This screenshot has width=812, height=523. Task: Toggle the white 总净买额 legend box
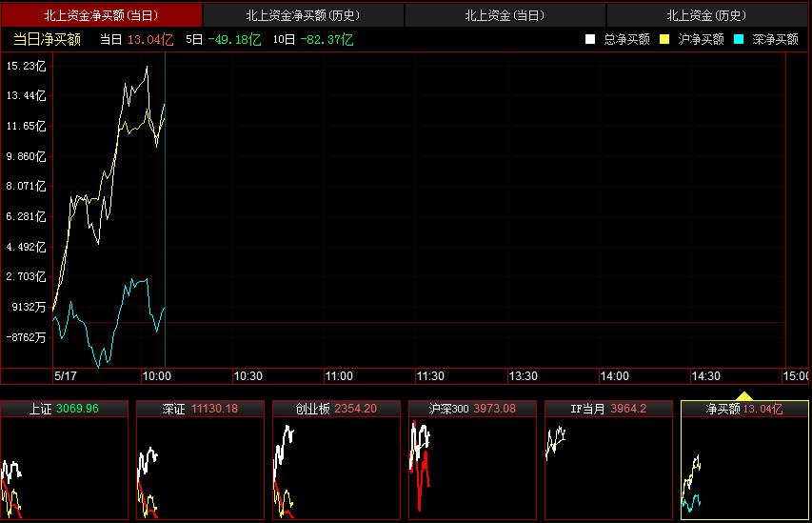(590, 40)
